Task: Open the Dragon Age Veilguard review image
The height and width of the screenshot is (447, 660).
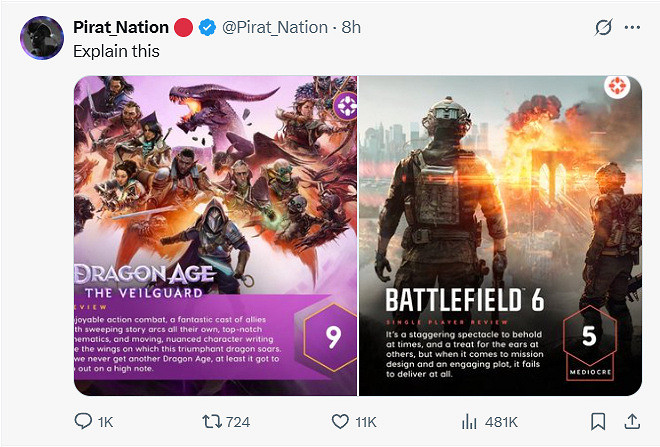Action: [215, 236]
